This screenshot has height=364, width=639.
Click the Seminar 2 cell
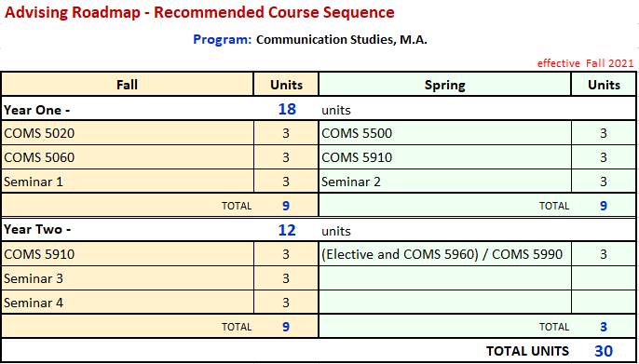coord(444,182)
